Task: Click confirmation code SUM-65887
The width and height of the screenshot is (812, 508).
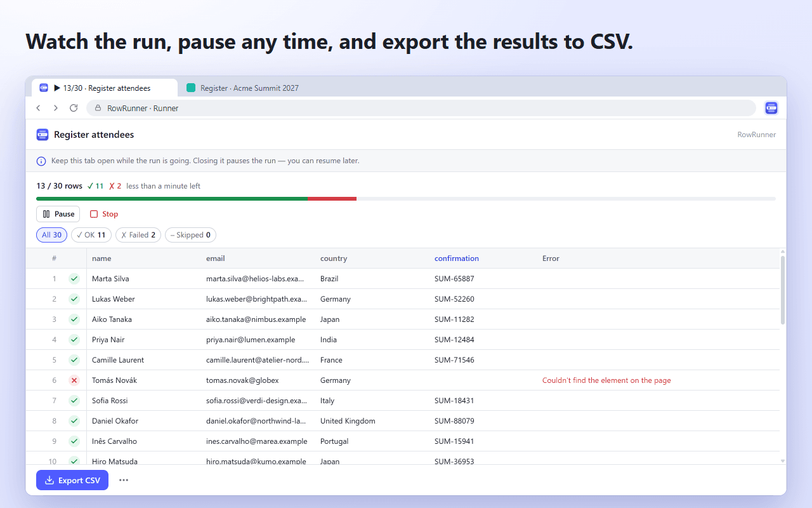Action: [x=454, y=279]
